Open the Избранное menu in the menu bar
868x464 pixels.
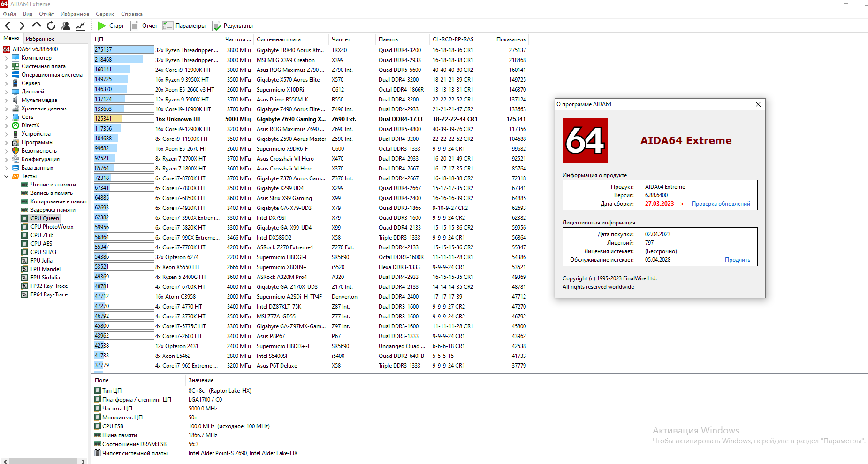coord(75,14)
